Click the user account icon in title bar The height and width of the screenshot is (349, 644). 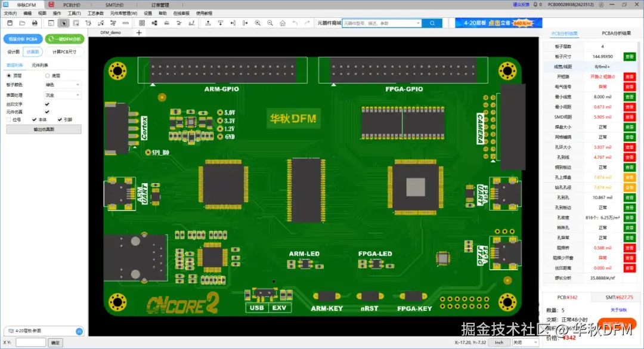(601, 5)
